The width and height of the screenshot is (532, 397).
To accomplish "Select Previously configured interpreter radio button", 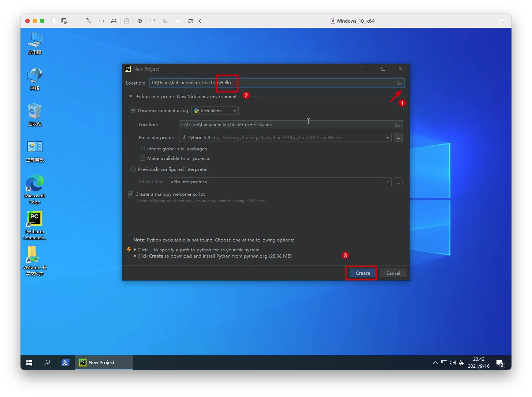I will click(133, 169).
